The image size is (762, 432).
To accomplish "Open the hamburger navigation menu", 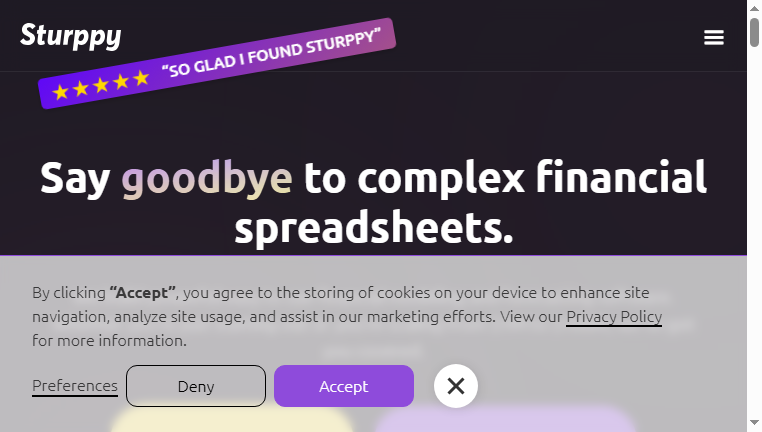I will click(x=713, y=37).
